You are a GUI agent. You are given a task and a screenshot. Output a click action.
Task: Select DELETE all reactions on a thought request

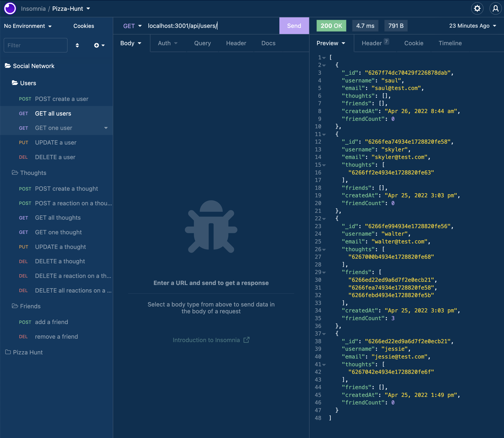[x=56, y=290]
